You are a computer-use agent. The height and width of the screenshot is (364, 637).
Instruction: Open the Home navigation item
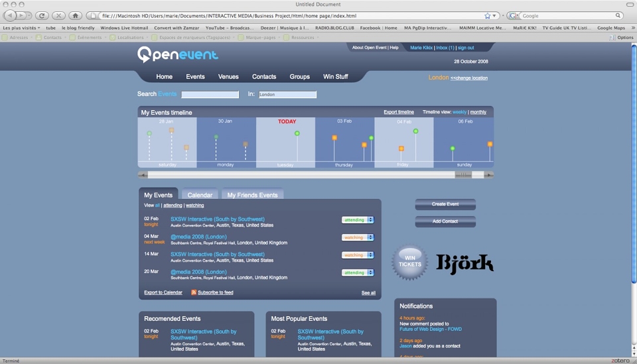pyautogui.click(x=164, y=77)
